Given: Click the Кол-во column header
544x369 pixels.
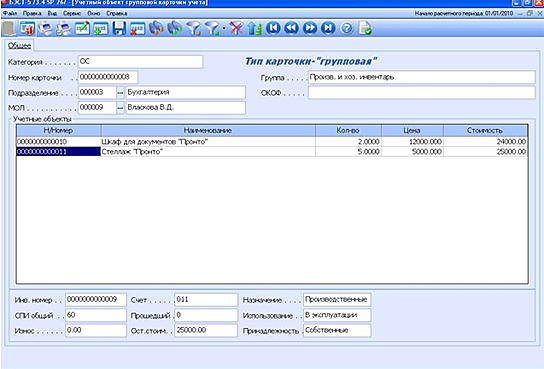Looking at the screenshot, I should 348,130.
